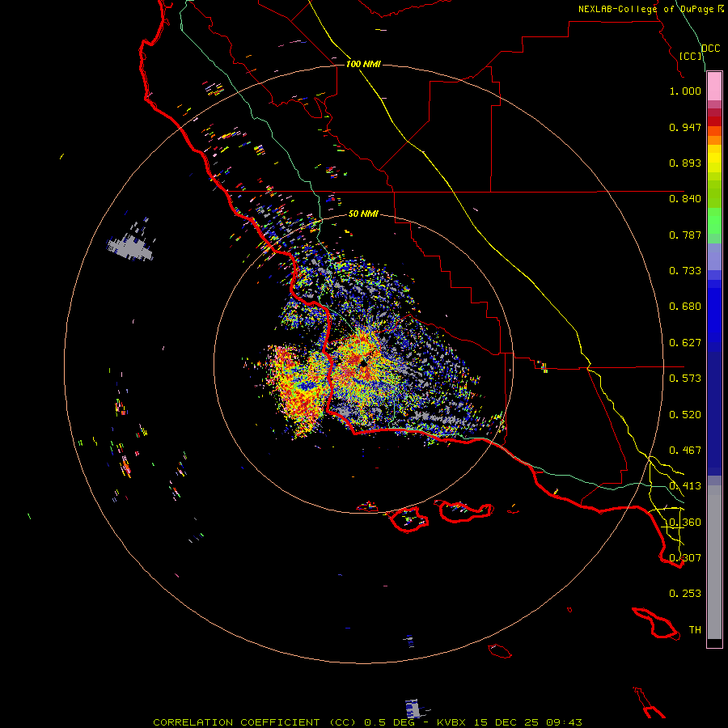
Task: Click the '[CC]' legend label
Action: [690, 56]
